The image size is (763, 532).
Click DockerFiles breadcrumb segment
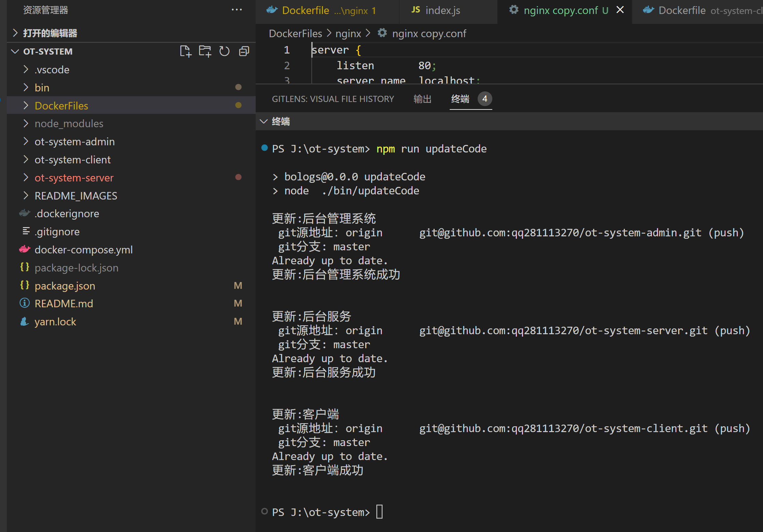click(295, 33)
